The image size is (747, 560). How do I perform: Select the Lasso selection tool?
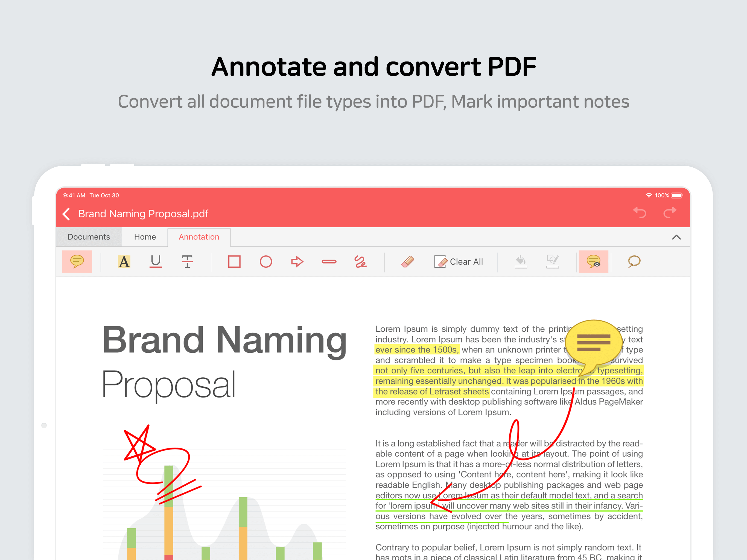(x=634, y=261)
